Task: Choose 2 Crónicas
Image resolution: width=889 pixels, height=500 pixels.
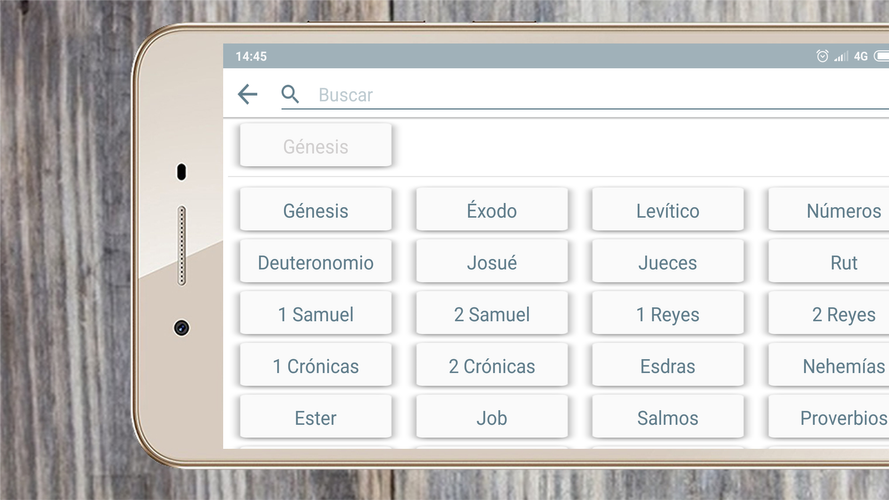Action: pos(491,366)
